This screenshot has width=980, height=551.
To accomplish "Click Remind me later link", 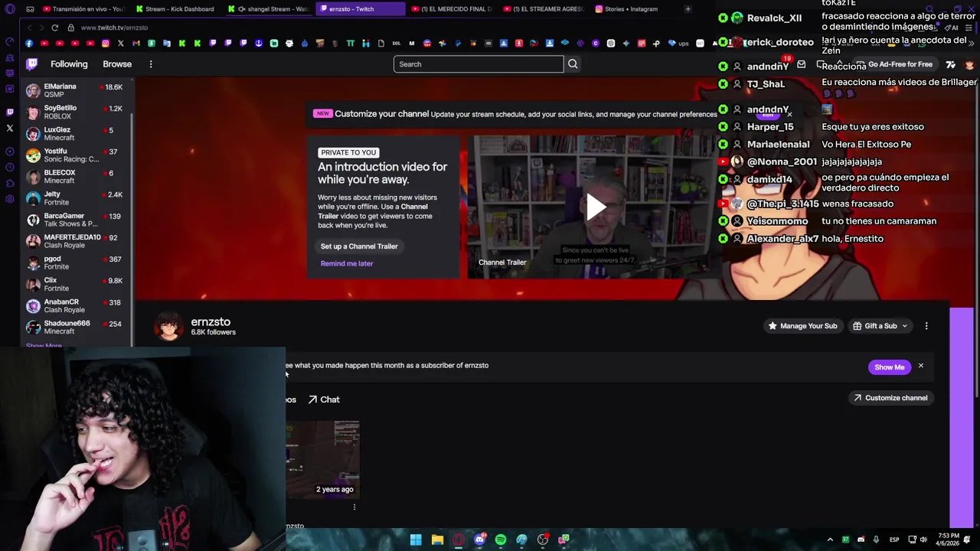I will coord(347,263).
